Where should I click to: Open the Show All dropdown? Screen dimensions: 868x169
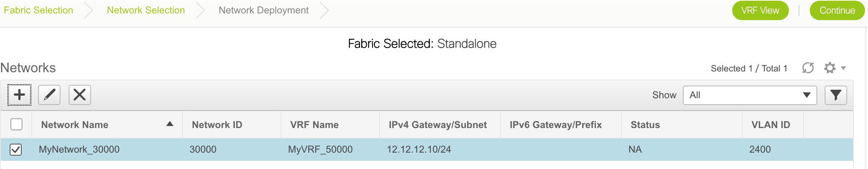[750, 95]
